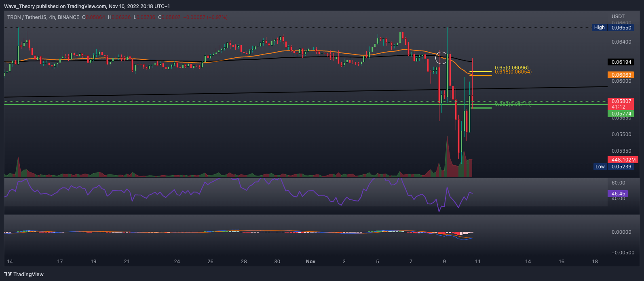Click the 26 date label on time axis
The image size is (644, 281).
210,262
